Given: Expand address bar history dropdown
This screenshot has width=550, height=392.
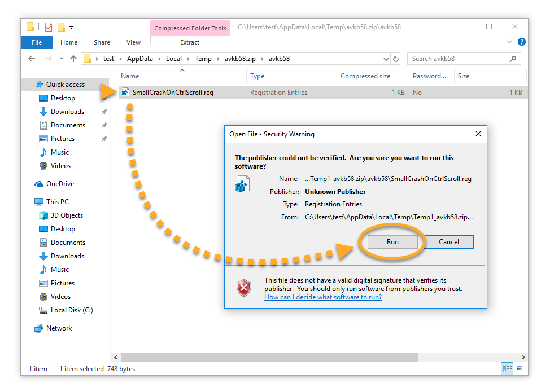Looking at the screenshot, I should click(386, 59).
